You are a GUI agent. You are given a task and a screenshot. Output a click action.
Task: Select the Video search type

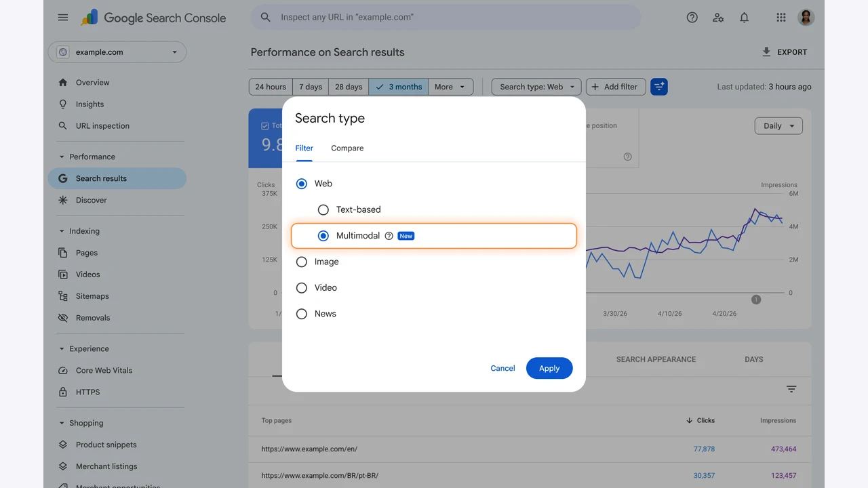(302, 288)
